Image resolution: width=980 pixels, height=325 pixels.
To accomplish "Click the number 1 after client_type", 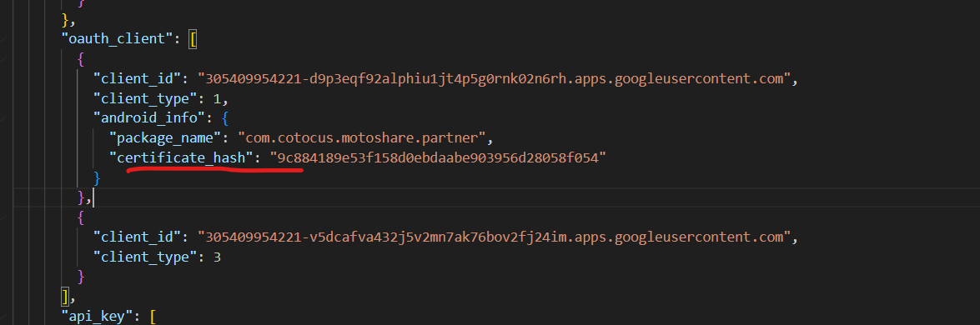I will click(217, 98).
